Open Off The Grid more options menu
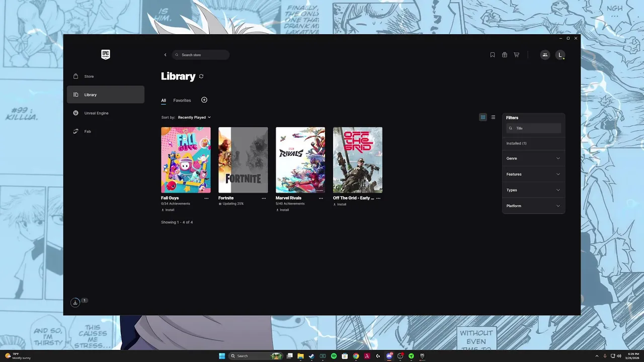Viewport: 644px width, 362px height. tap(378, 198)
